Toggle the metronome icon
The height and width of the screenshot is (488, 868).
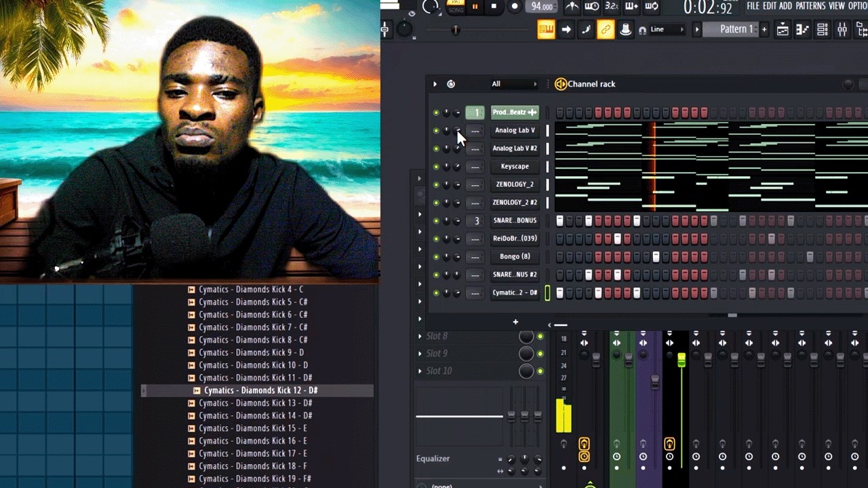tap(572, 7)
